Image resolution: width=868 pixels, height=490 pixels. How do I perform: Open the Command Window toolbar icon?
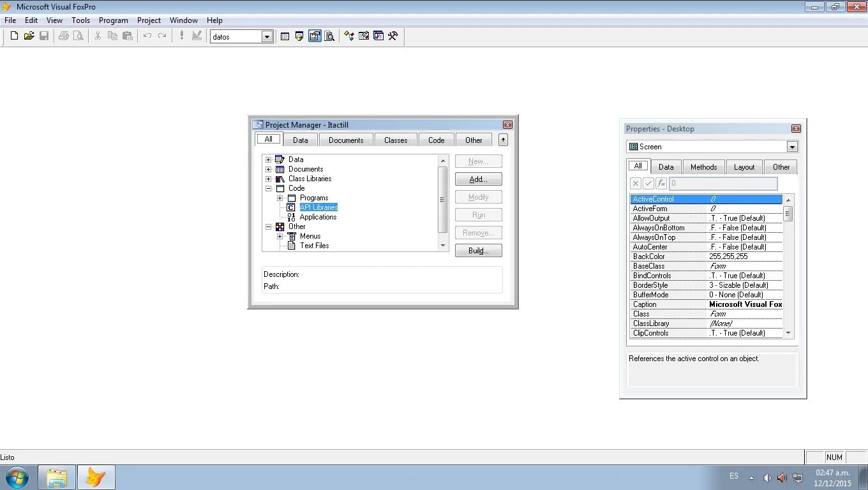[x=285, y=36]
